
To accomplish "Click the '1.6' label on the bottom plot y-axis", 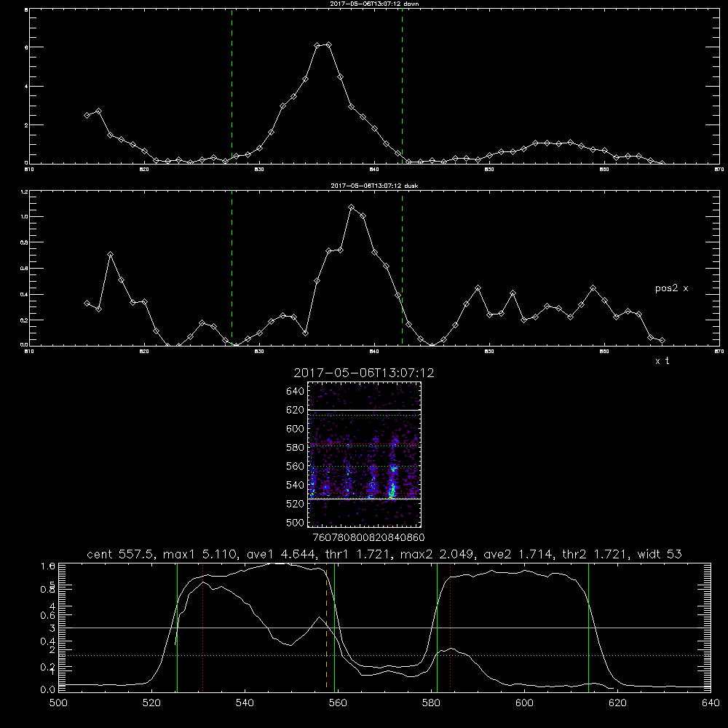I will tap(48, 566).
